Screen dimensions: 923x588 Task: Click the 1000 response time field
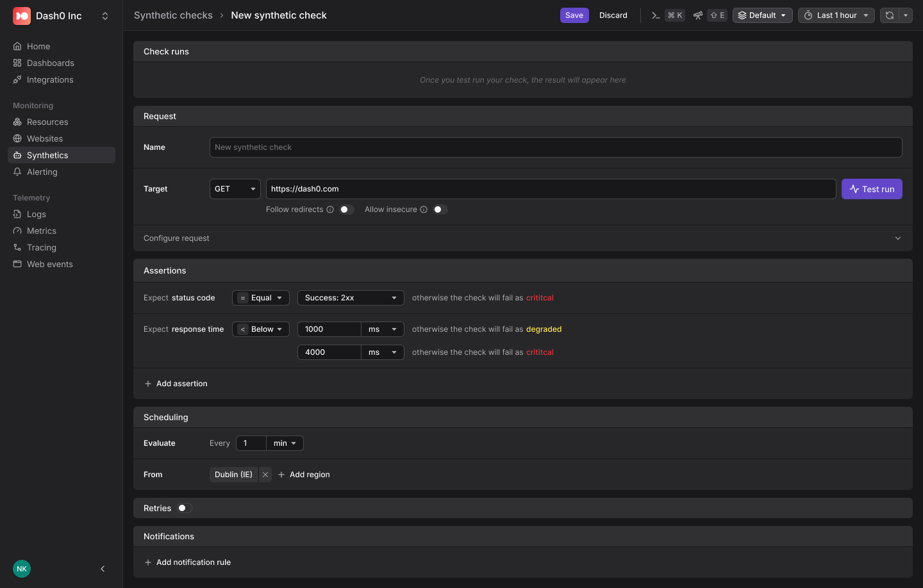pos(329,329)
